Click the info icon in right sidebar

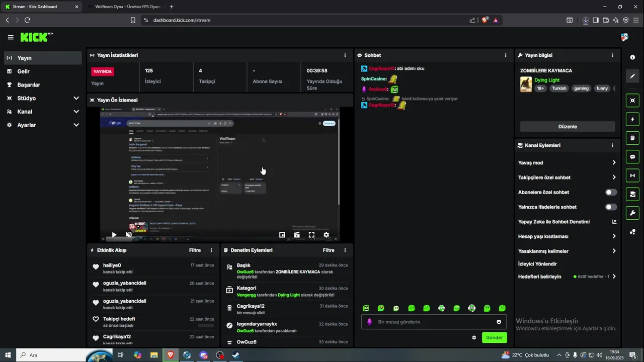(632, 57)
